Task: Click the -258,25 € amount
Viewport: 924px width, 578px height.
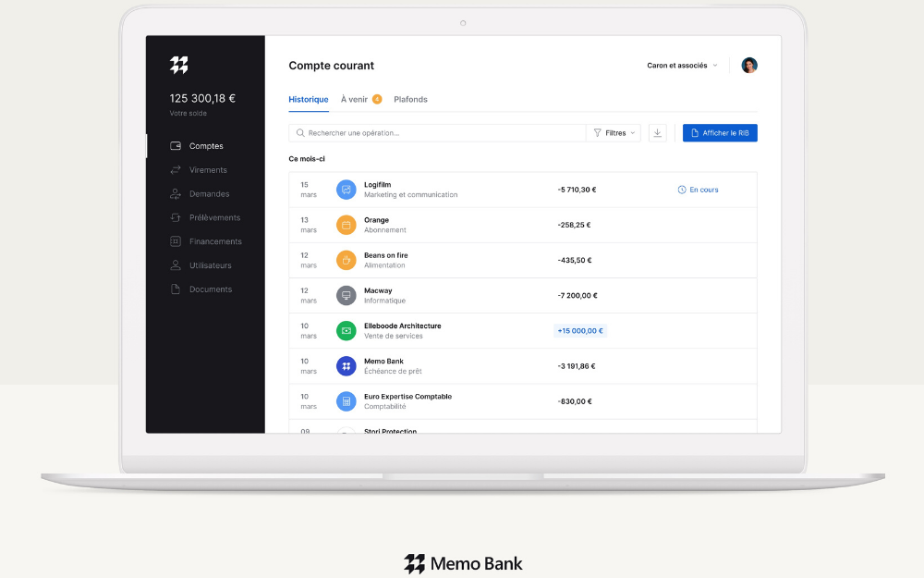Action: [x=574, y=225]
